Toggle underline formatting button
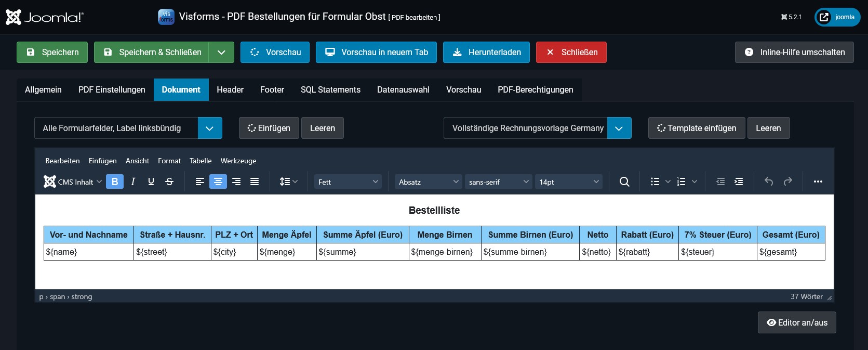Viewport: 868px width, 350px height. (x=151, y=182)
